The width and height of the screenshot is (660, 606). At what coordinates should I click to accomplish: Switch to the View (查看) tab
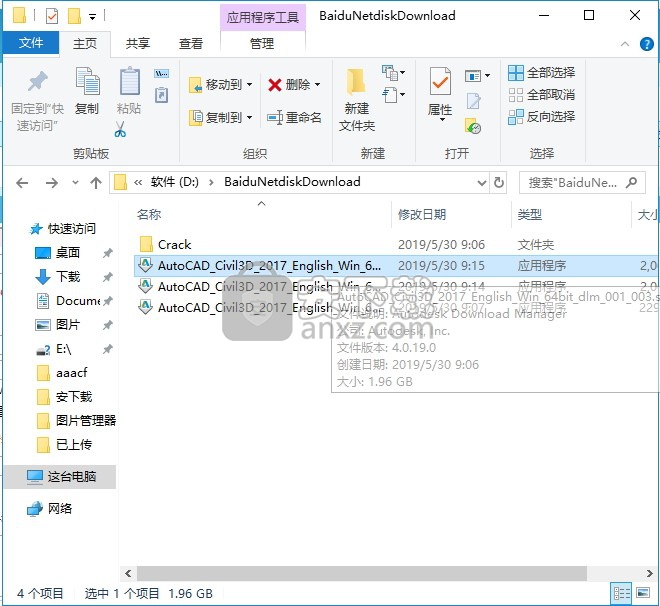191,43
